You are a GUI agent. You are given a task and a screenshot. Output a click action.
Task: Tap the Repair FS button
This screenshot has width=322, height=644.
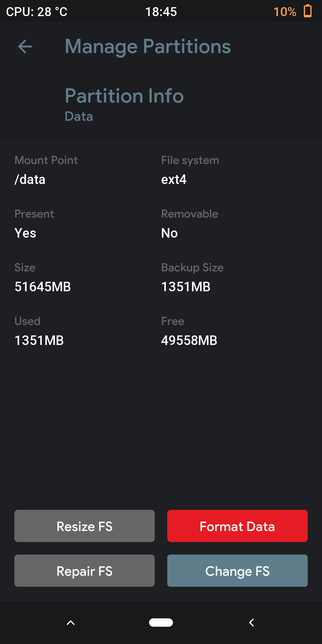click(x=84, y=571)
